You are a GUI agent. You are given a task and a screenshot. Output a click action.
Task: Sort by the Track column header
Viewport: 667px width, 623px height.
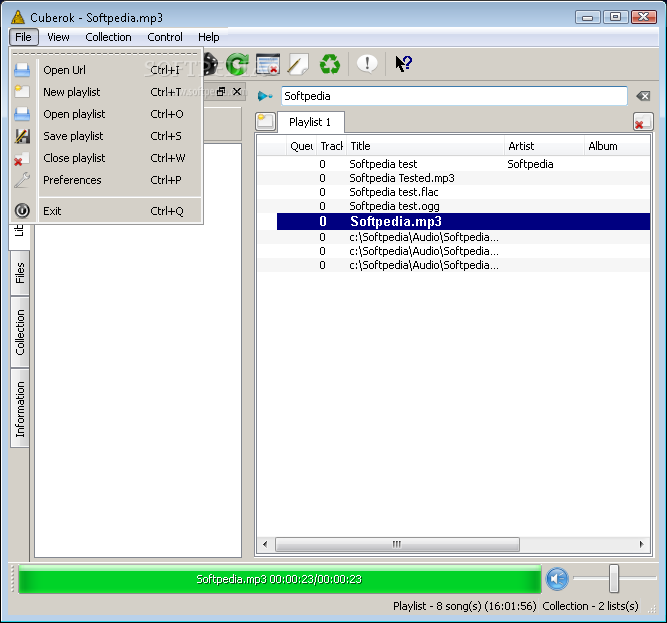[x=331, y=146]
